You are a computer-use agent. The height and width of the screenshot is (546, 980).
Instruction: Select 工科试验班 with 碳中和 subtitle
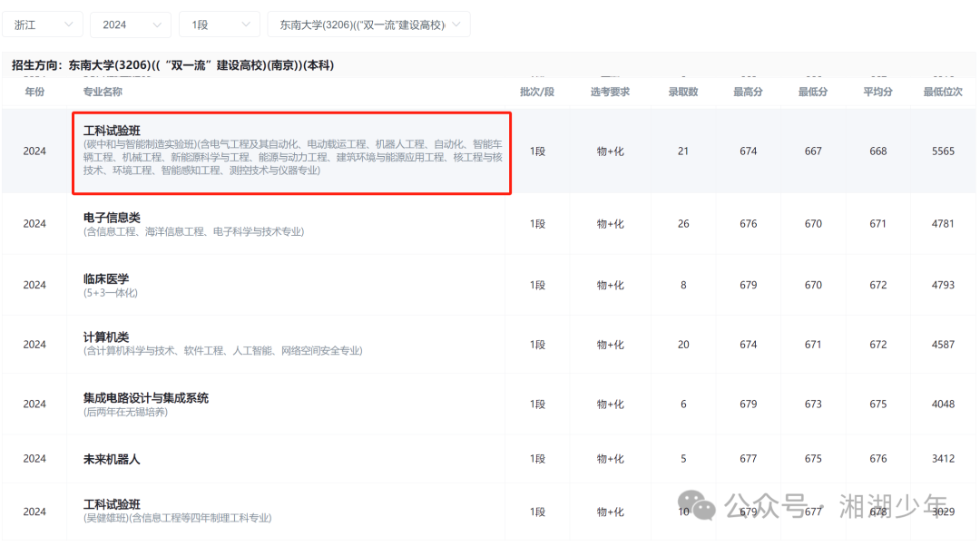pyautogui.click(x=112, y=131)
